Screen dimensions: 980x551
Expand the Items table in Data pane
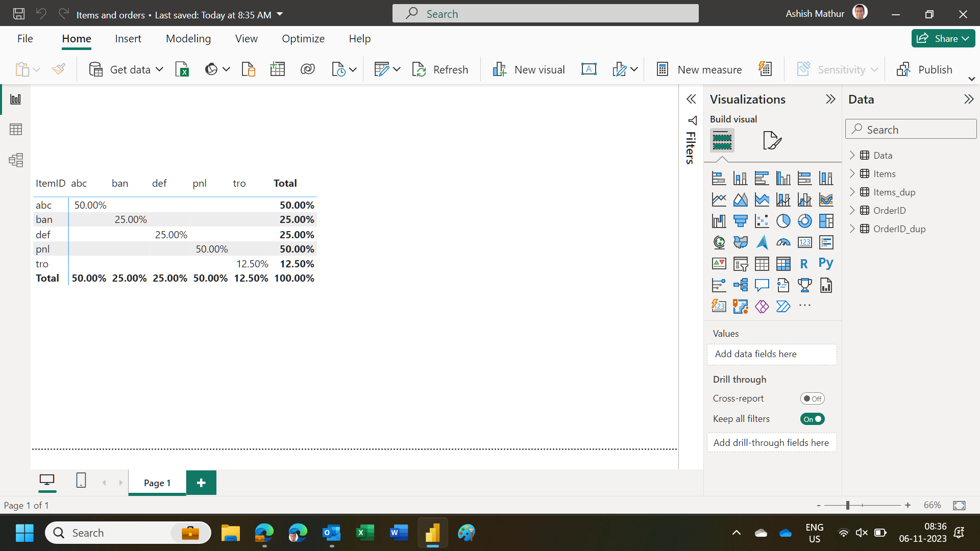852,174
